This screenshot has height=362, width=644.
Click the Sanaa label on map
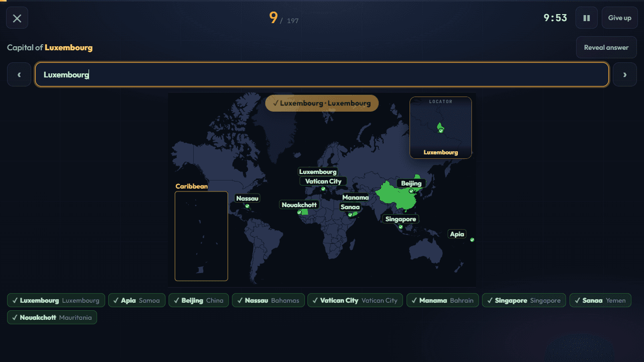pyautogui.click(x=350, y=207)
